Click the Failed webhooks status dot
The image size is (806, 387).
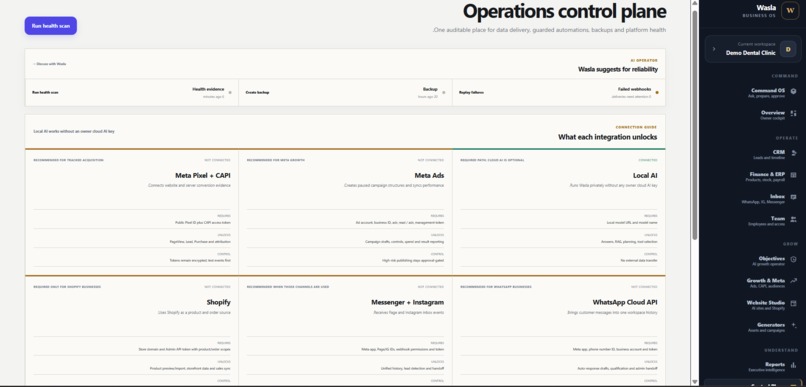657,93
